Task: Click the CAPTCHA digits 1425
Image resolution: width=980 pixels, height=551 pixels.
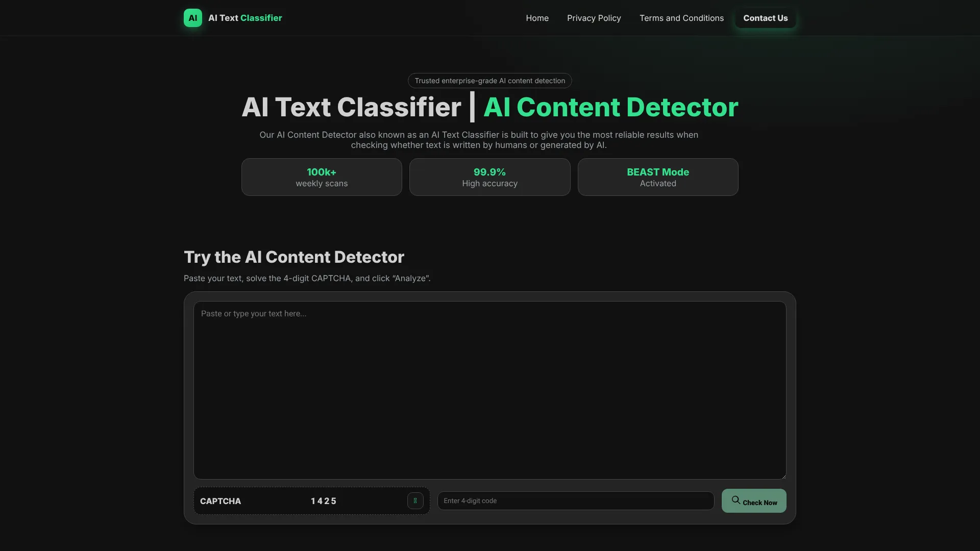Action: 324,501
